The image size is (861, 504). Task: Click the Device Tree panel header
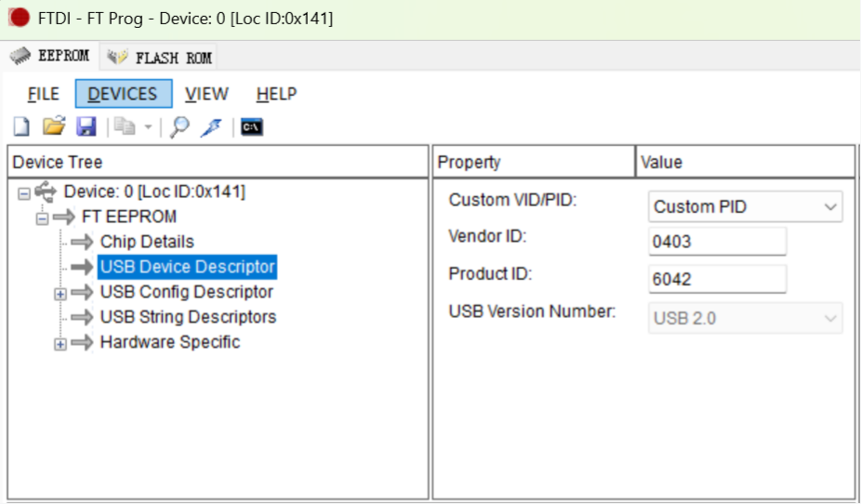pos(218,162)
